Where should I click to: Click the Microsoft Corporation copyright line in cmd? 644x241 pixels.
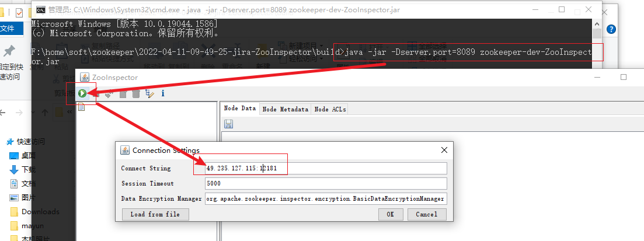(126, 33)
